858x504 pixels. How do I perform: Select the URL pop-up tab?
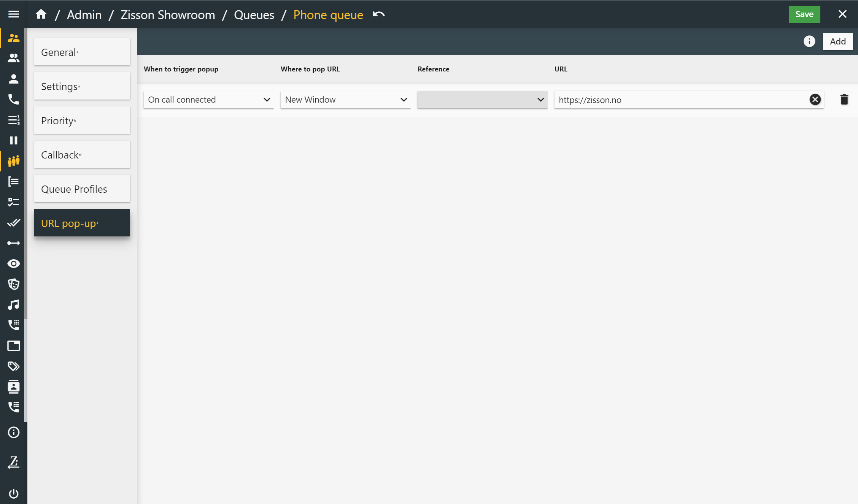coord(82,223)
